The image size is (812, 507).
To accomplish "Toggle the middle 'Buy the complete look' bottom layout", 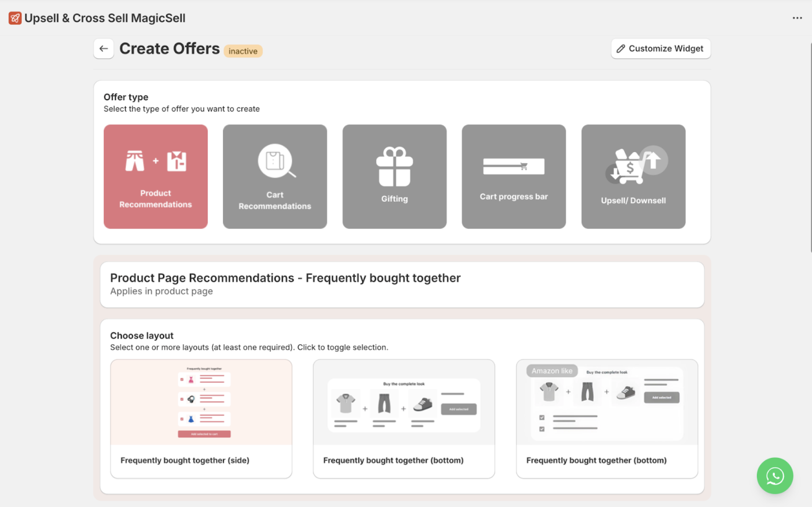I will 404,419.
